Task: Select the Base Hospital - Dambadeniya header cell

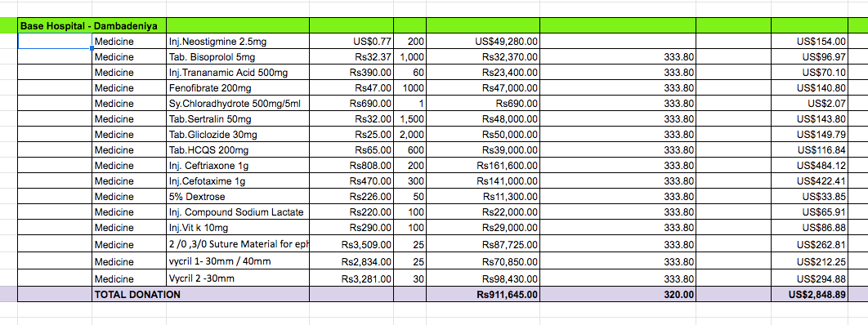Action: [x=92, y=25]
